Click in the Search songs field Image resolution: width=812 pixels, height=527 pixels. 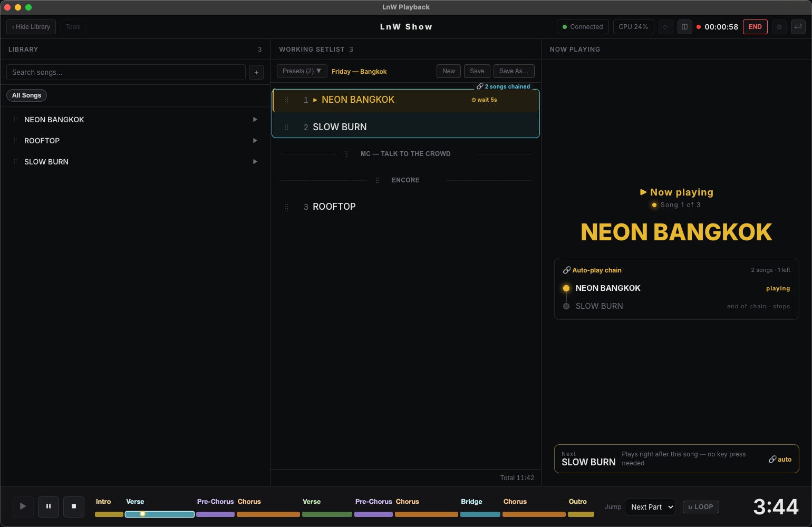click(126, 72)
